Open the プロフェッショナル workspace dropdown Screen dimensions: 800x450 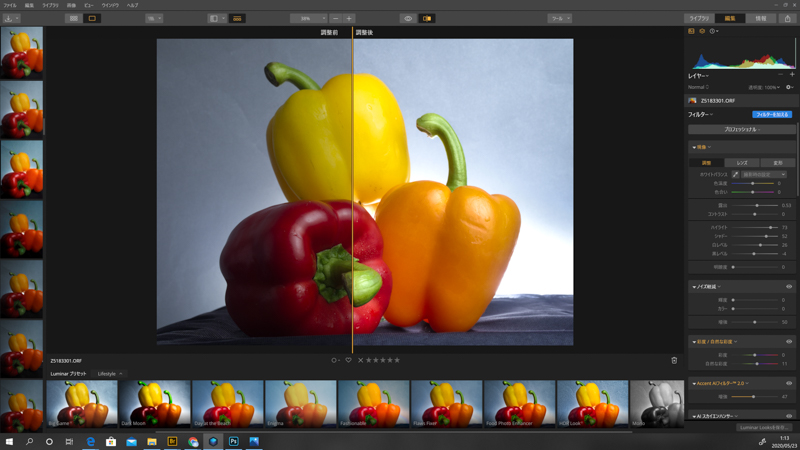click(742, 130)
